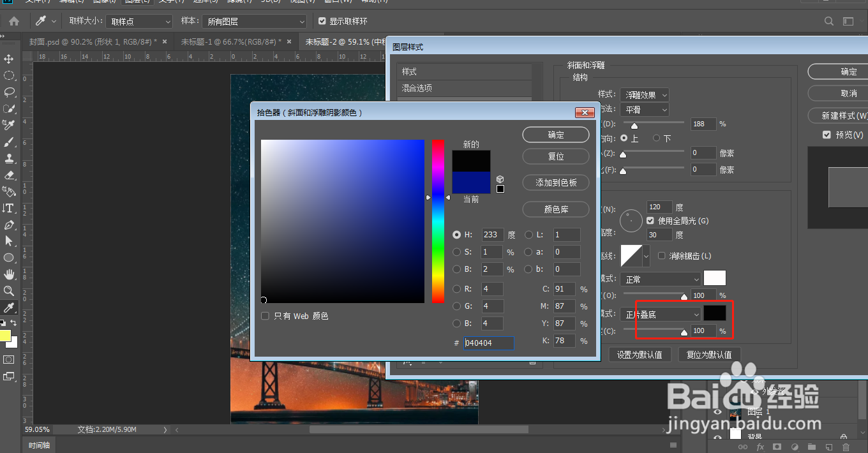This screenshot has width=868, height=453.
Task: Select the Lasso tool
Action: click(9, 92)
